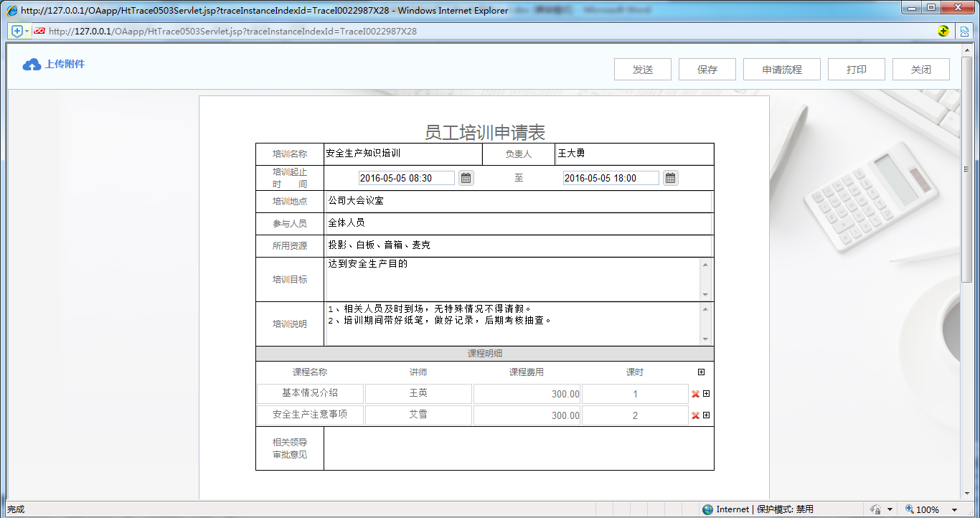Image resolution: width=980 pixels, height=518 pixels.
Task: Click the training start time input field
Action: coord(406,177)
